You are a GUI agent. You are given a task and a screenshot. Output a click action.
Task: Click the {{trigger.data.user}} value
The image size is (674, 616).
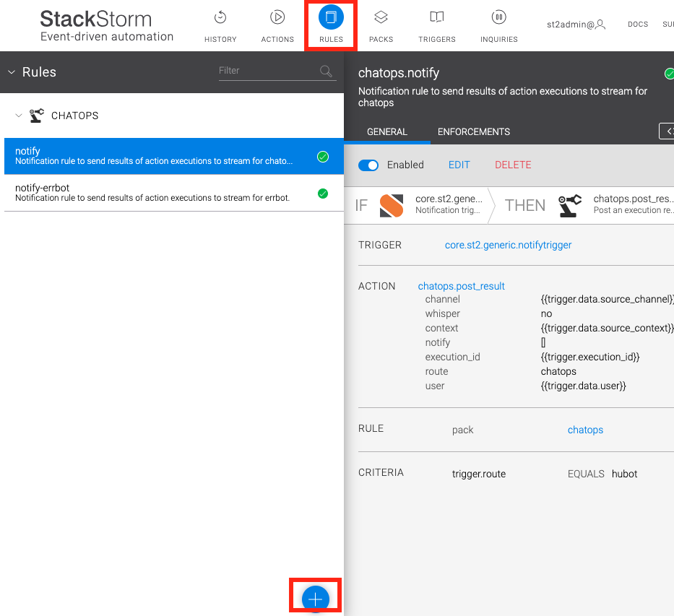click(583, 386)
